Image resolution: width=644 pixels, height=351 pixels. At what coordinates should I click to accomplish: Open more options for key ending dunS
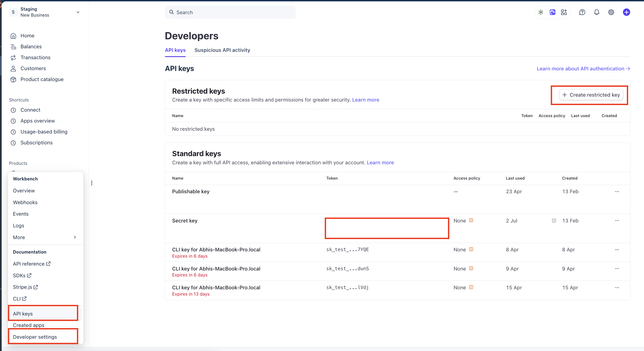[x=617, y=269]
